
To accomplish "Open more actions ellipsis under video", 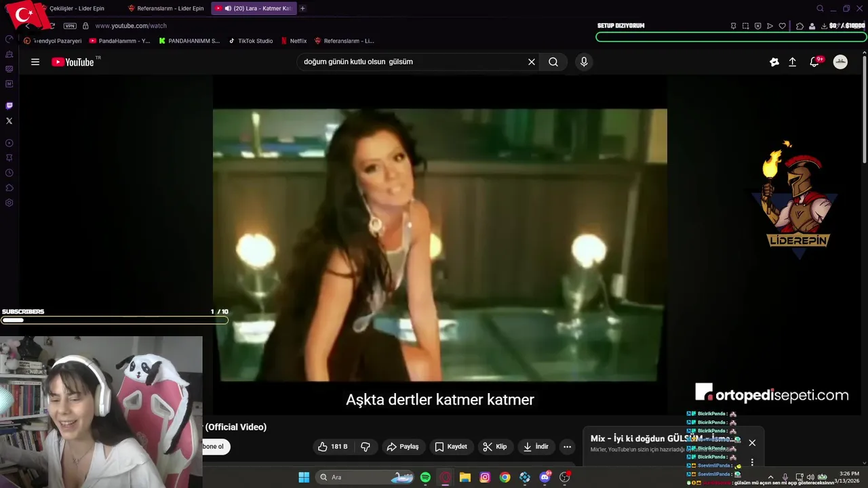I will tap(567, 447).
